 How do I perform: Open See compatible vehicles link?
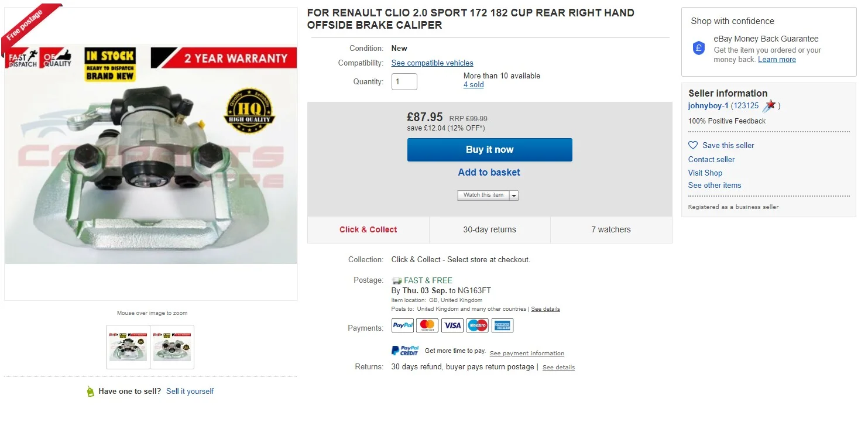[x=433, y=63]
